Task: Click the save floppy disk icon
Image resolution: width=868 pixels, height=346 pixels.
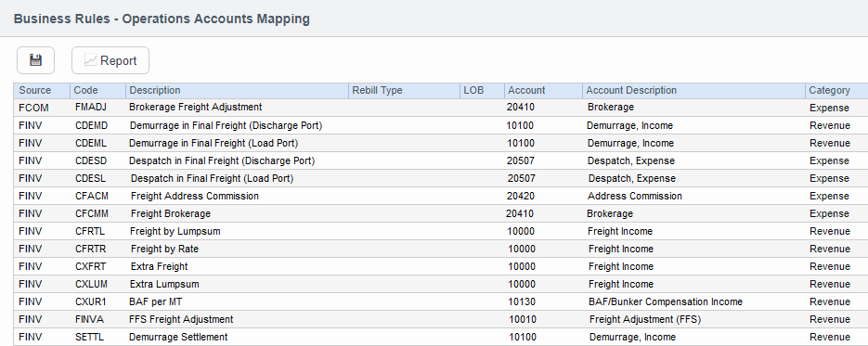Action: pyautogui.click(x=35, y=60)
